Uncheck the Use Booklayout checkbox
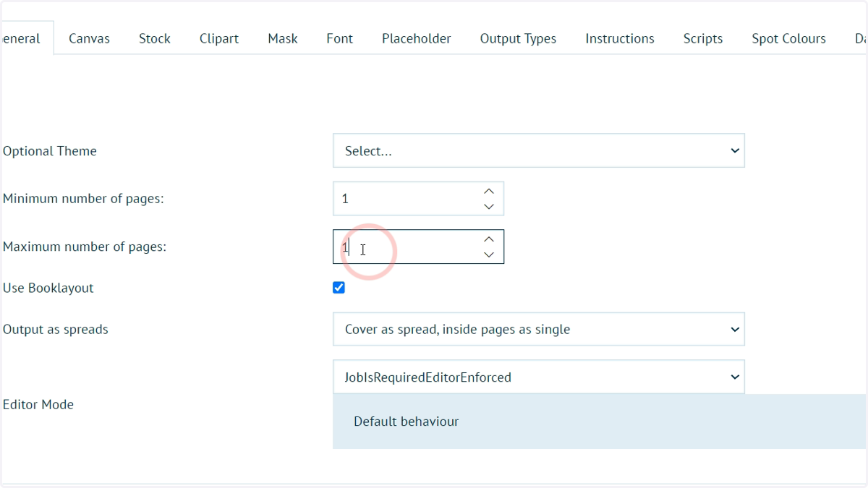868x488 pixels. (x=339, y=288)
